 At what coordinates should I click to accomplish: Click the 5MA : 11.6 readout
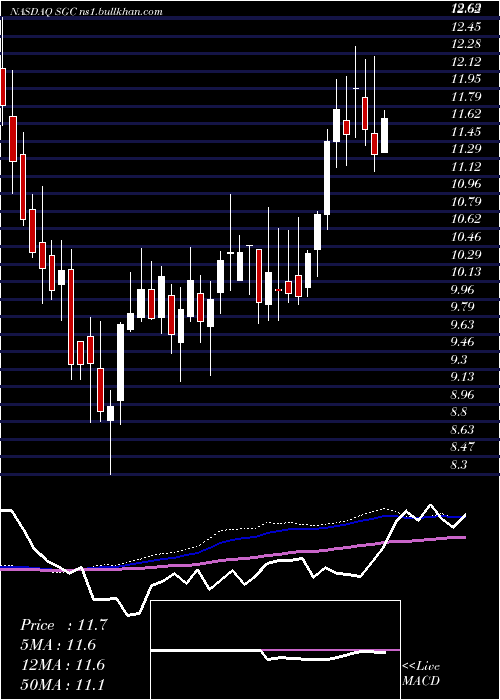coord(58,645)
